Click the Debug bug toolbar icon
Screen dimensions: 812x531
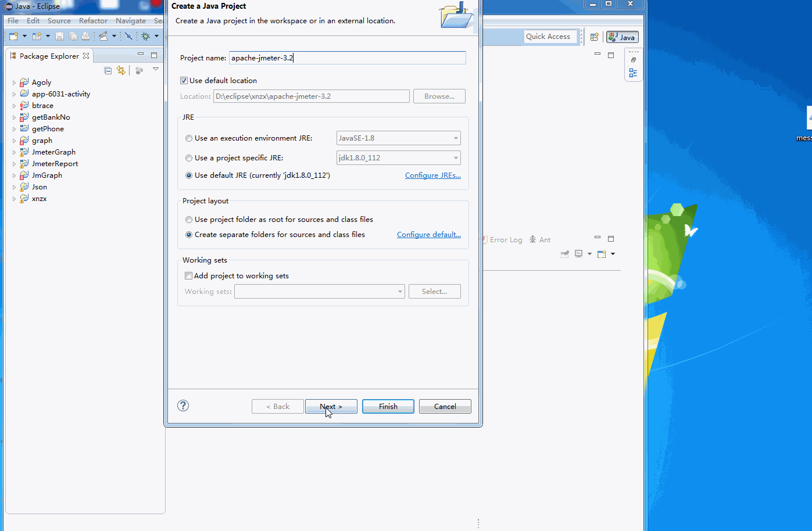(146, 36)
